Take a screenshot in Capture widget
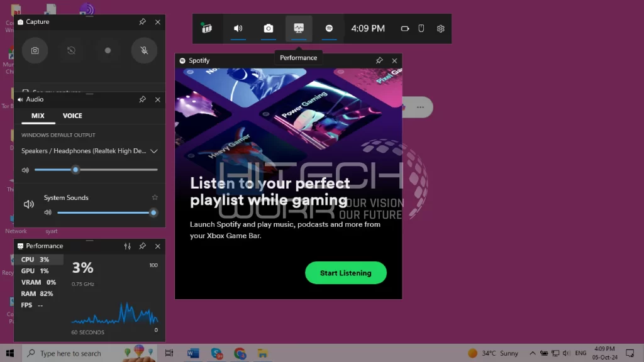The height and width of the screenshot is (362, 644). pos(35,50)
